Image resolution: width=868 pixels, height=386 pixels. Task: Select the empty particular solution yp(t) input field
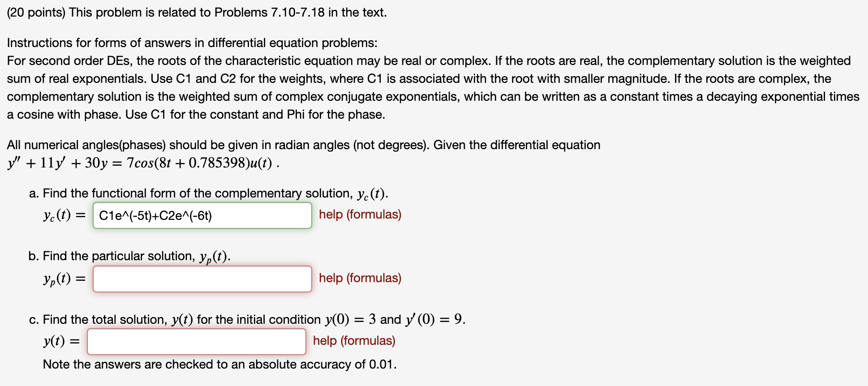202,279
